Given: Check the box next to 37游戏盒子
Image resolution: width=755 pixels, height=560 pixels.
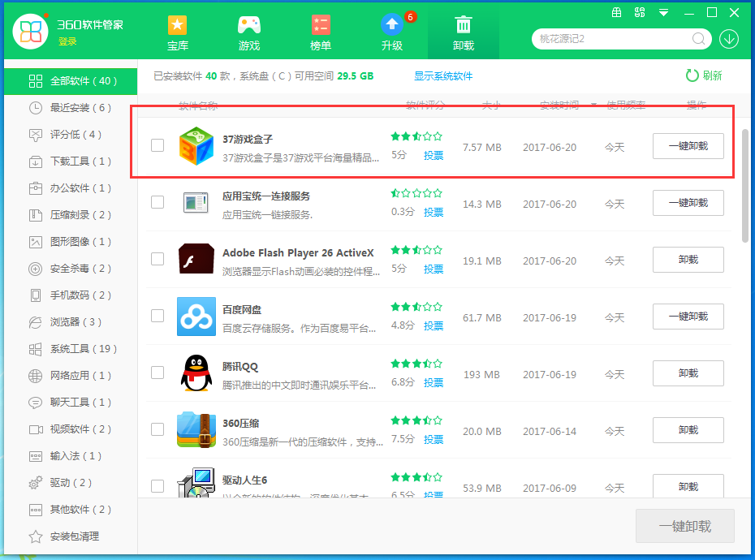Looking at the screenshot, I should [159, 146].
